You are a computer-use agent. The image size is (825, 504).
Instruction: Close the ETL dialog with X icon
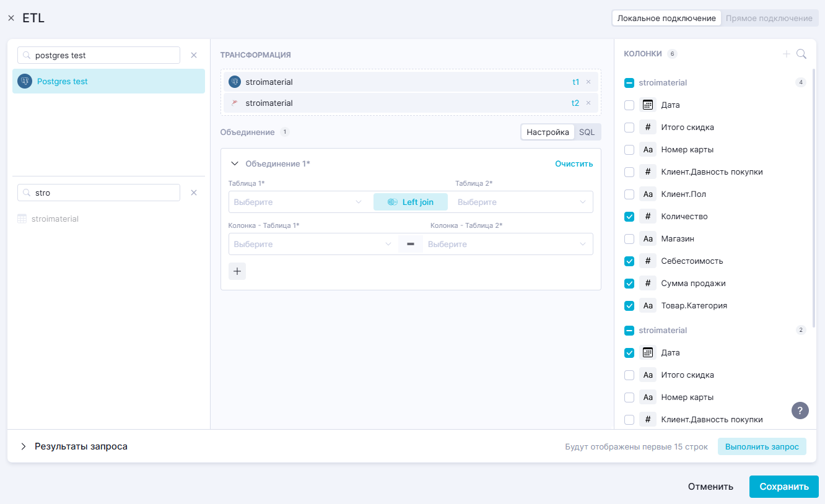[11, 19]
